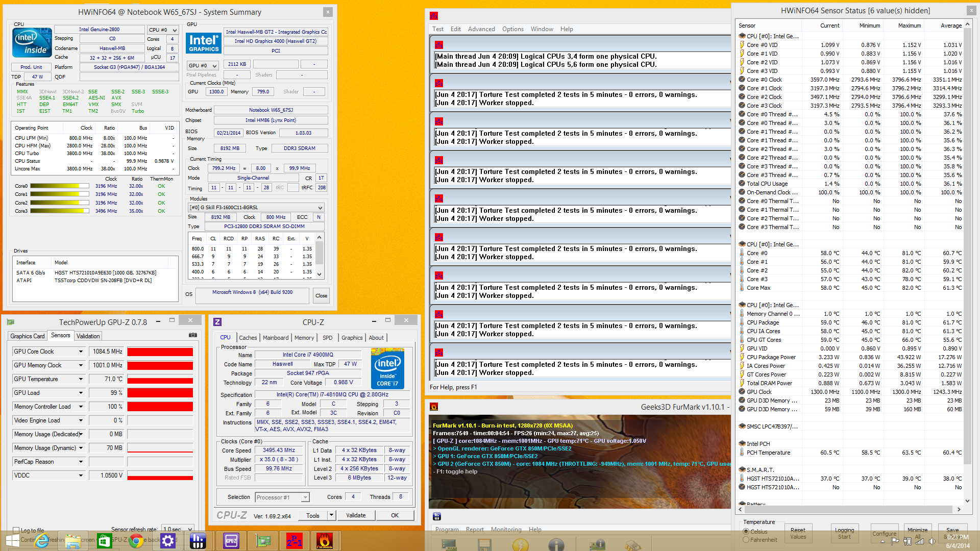Click the Main thread worker window icon in Prime95
This screenshot has height=551, width=980.
click(439, 44)
